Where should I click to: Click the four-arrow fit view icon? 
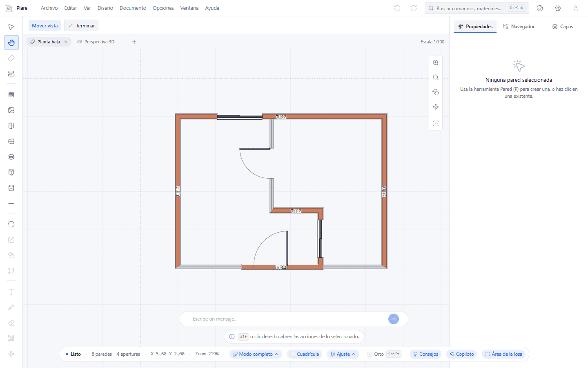click(x=436, y=107)
